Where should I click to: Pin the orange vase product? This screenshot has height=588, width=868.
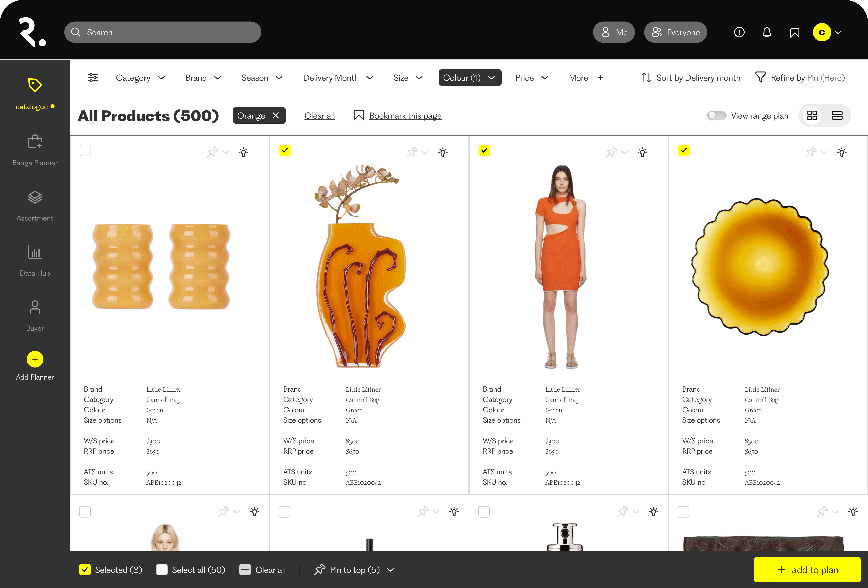click(x=412, y=152)
